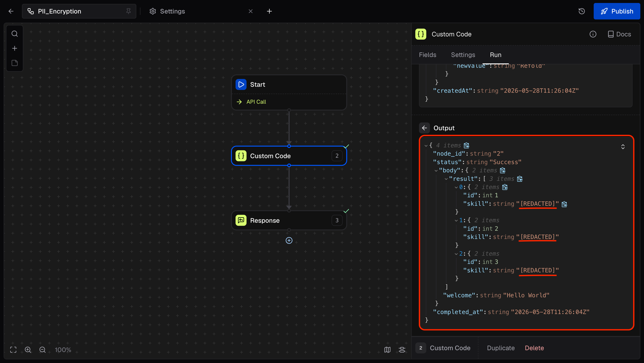Image resolution: width=644 pixels, height=363 pixels.
Task: Open the Docs link
Action: point(619,34)
